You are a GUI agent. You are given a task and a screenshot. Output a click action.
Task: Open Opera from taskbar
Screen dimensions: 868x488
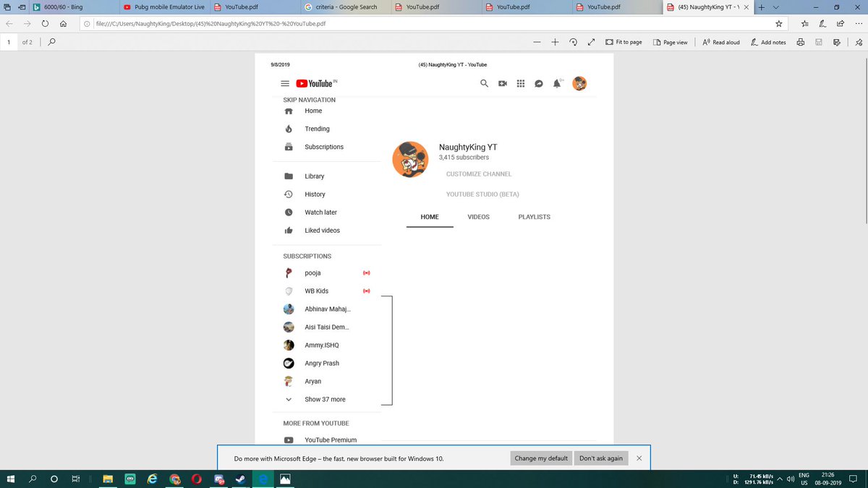point(197,479)
